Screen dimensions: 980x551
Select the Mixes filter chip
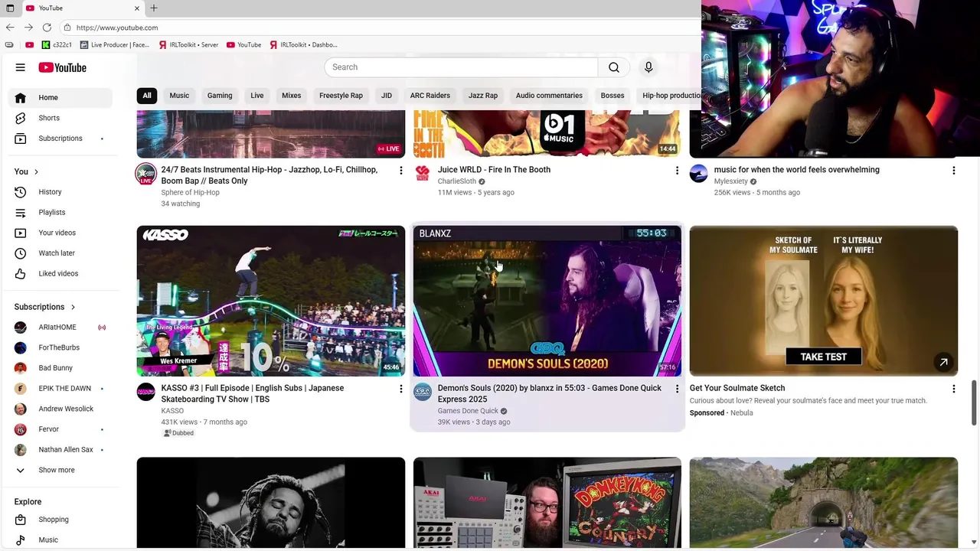[x=292, y=96]
